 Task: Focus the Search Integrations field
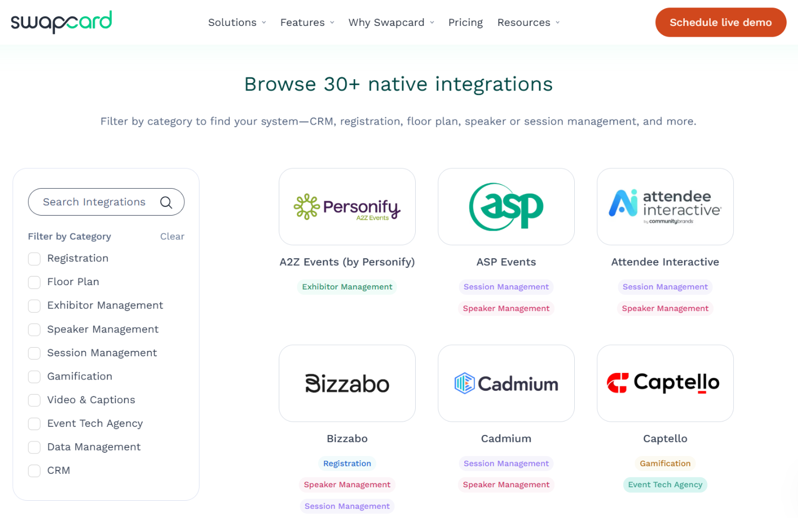[106, 202]
